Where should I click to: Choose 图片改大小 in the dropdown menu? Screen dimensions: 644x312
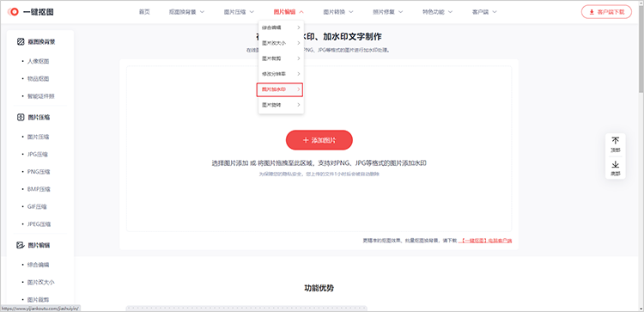(281, 43)
